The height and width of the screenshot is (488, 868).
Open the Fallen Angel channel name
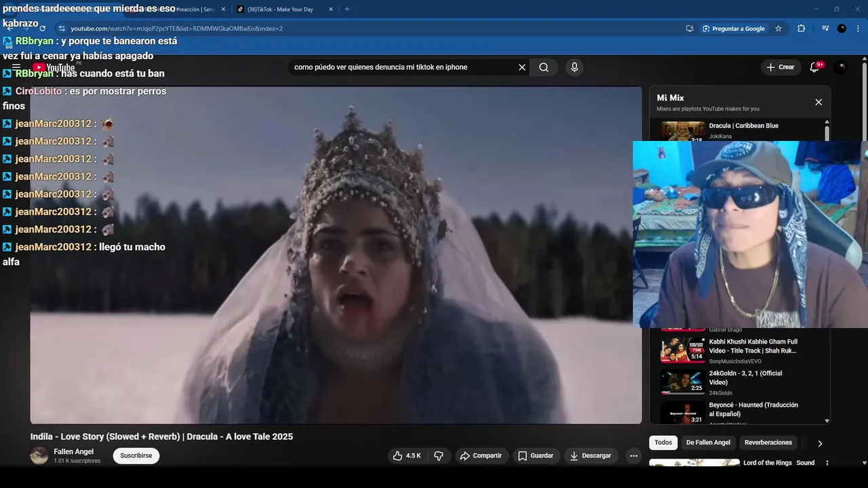pos(74,451)
